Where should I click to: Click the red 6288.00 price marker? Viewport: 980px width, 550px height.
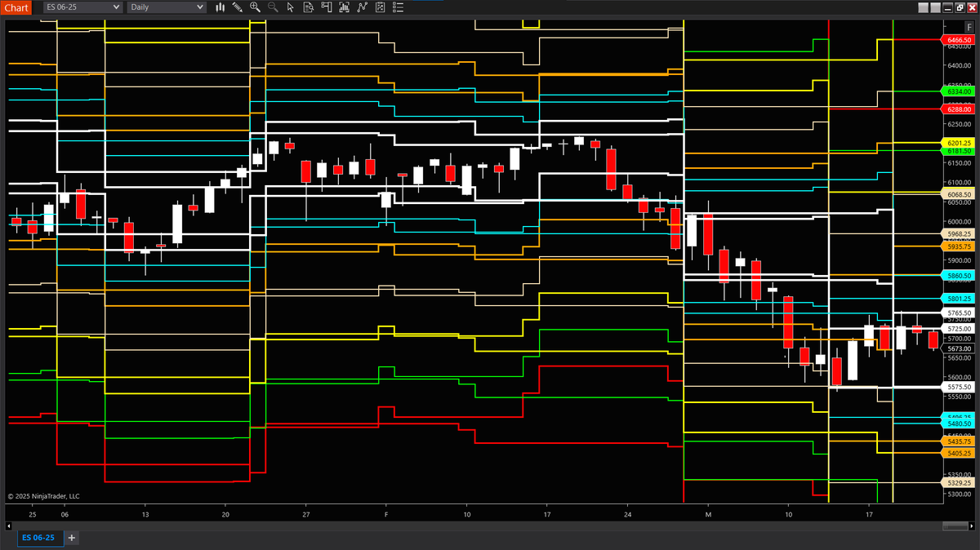pyautogui.click(x=957, y=109)
